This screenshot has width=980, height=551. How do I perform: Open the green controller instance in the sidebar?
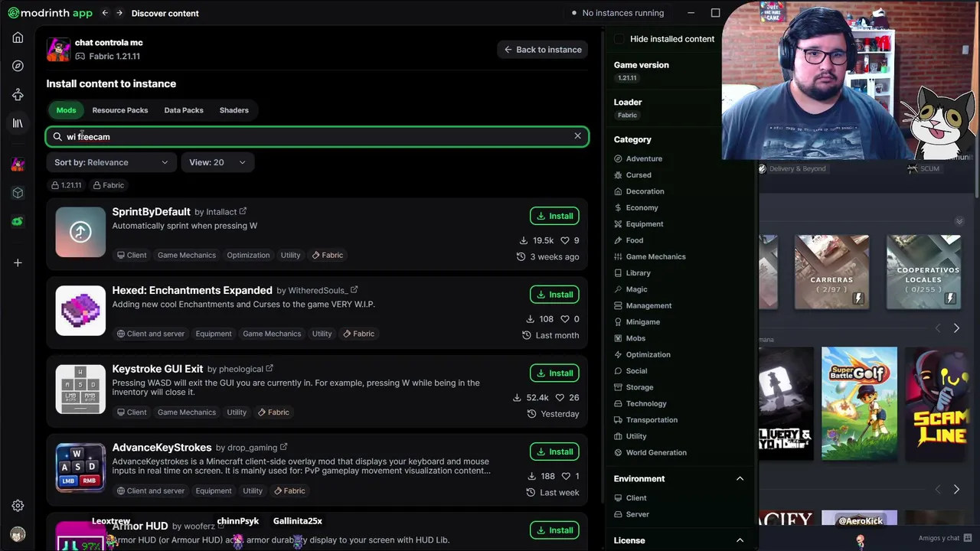click(18, 221)
